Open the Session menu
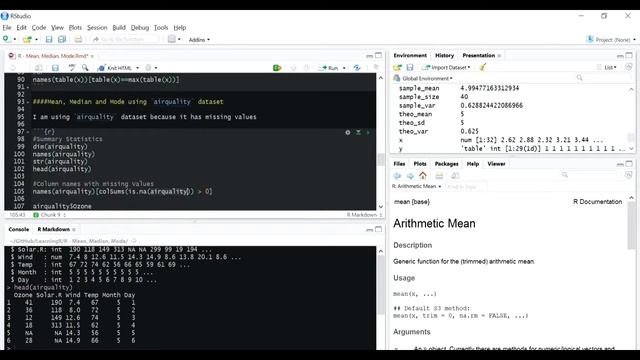This screenshot has width=640, height=360. [x=97, y=27]
